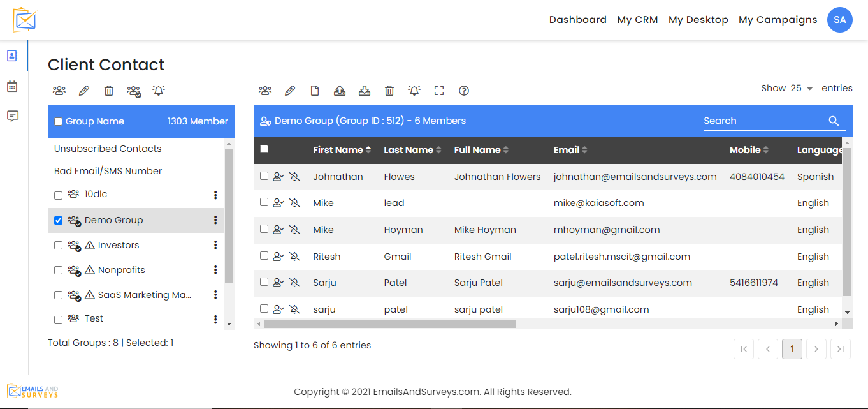Click the magnifier icon in the search bar
The height and width of the screenshot is (409, 868).
(x=834, y=121)
